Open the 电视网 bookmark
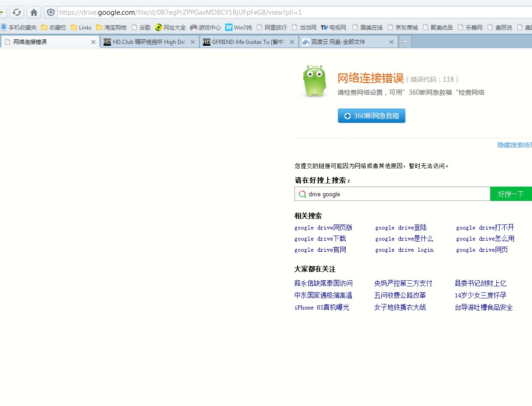Image resolution: width=532 pixels, height=406 pixels. (x=334, y=27)
